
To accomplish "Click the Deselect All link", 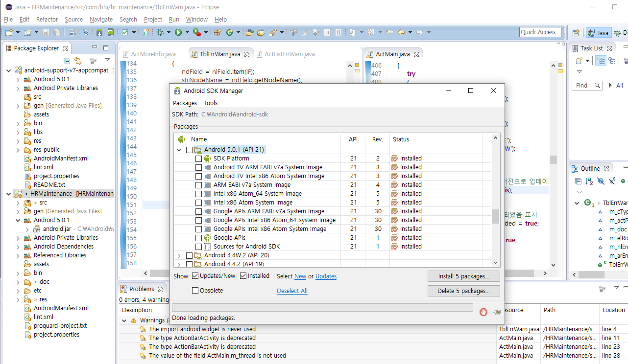I will (292, 291).
